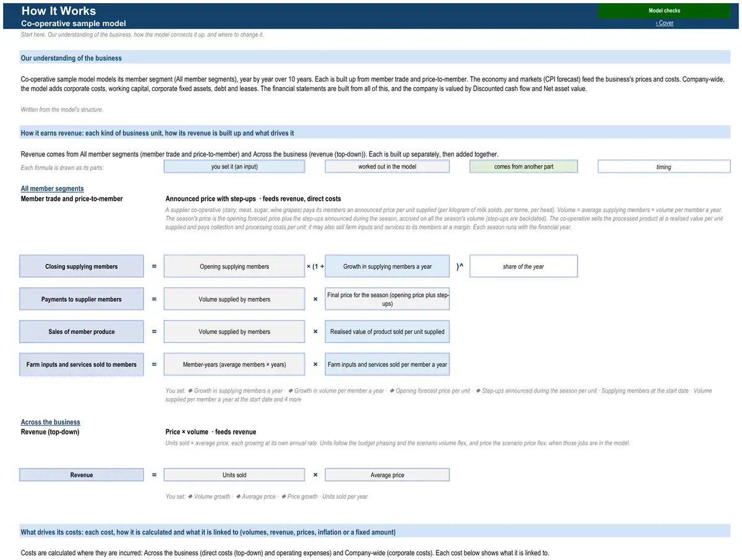Screen dimensions: 742x560
Task: Click Farm inputs and services sold to members box
Action: click(82, 365)
